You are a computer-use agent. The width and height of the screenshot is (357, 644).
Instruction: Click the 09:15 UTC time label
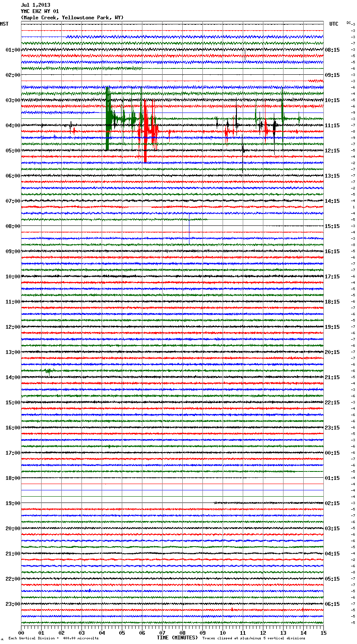coord(332,75)
